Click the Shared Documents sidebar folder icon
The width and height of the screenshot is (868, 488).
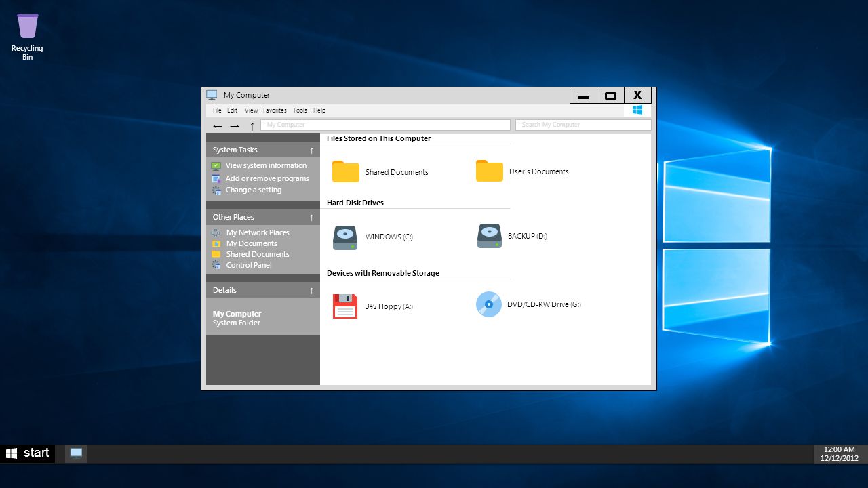tap(216, 254)
